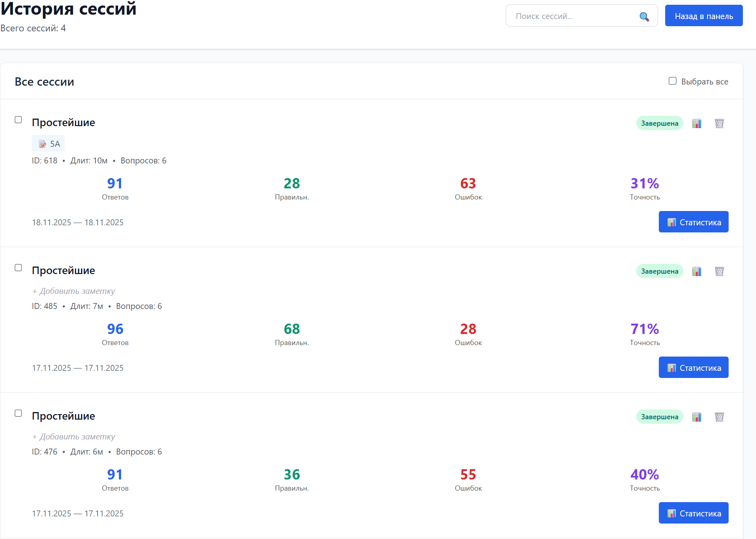
Task: Delete session 485 via trash icon
Action: 719,271
